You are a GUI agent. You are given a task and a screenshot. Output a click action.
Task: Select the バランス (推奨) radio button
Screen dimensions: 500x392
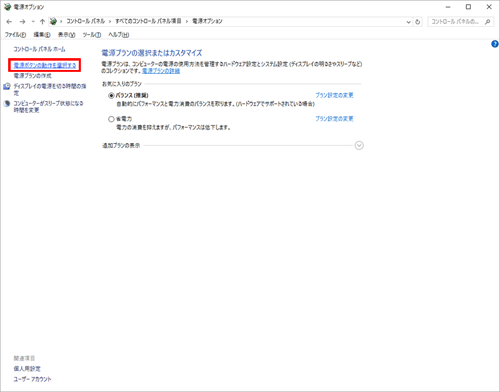(111, 96)
